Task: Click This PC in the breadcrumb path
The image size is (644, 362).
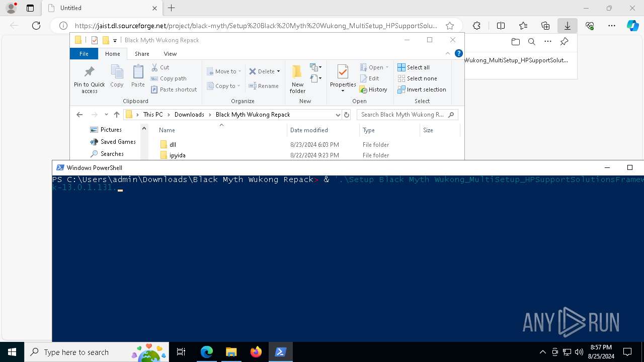Action: [x=153, y=115]
